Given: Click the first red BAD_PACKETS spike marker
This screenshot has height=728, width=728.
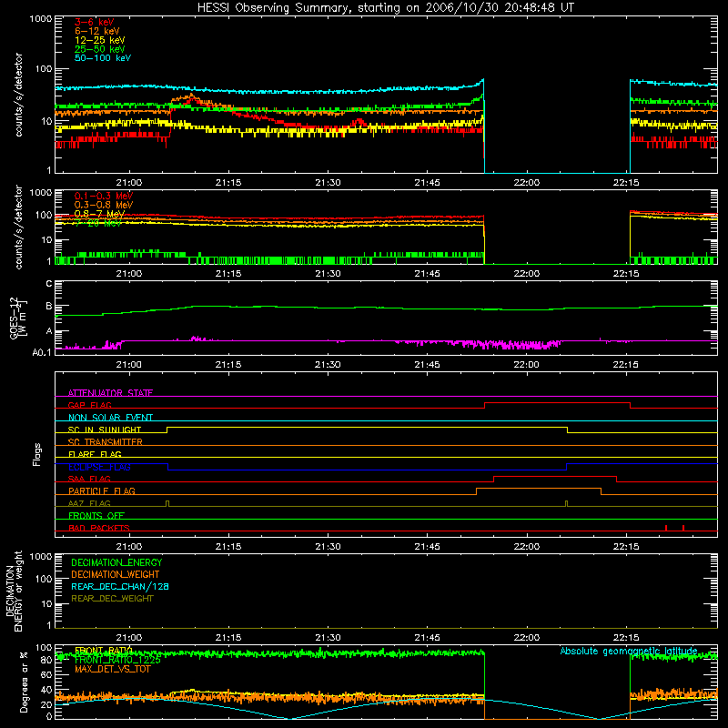Looking at the screenshot, I should [666, 528].
